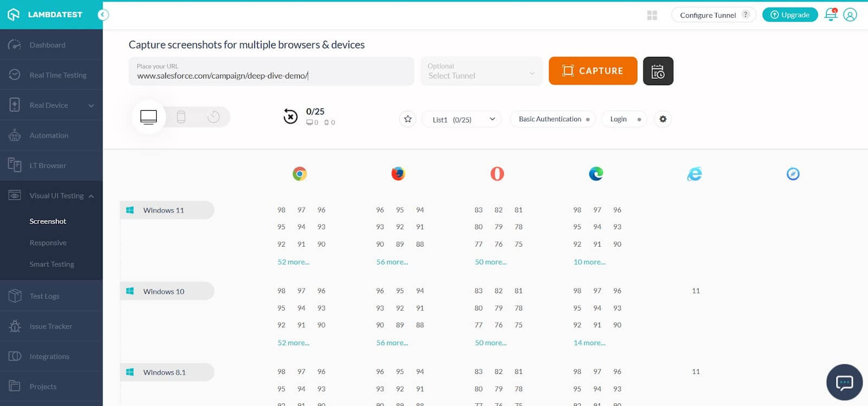Open the List1 dropdown
This screenshot has width=868, height=406.
463,119
